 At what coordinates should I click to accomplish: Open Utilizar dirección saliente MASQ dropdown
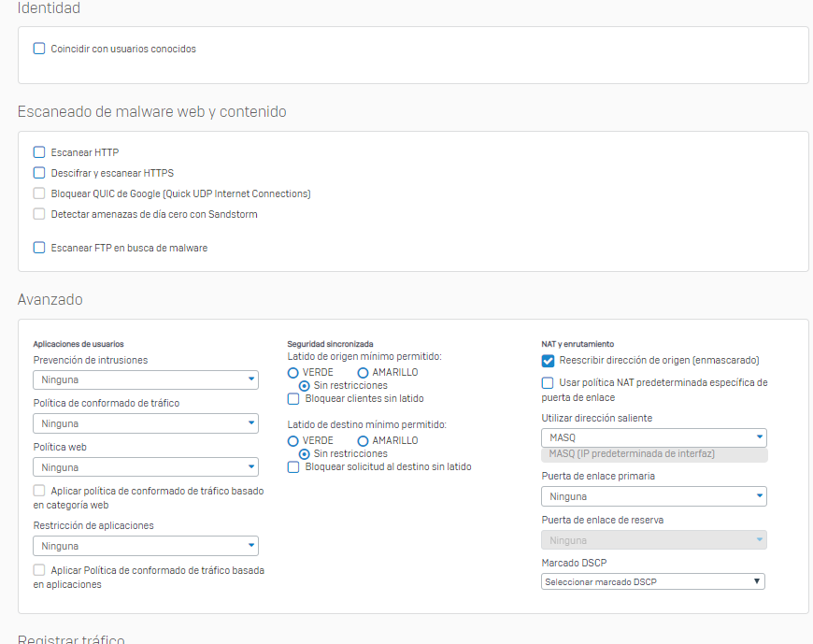(653, 437)
